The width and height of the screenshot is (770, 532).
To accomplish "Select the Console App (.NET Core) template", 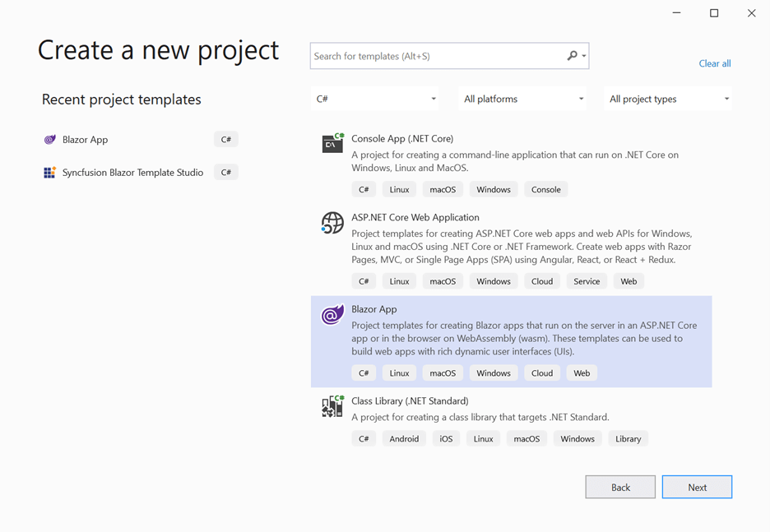I will click(402, 139).
